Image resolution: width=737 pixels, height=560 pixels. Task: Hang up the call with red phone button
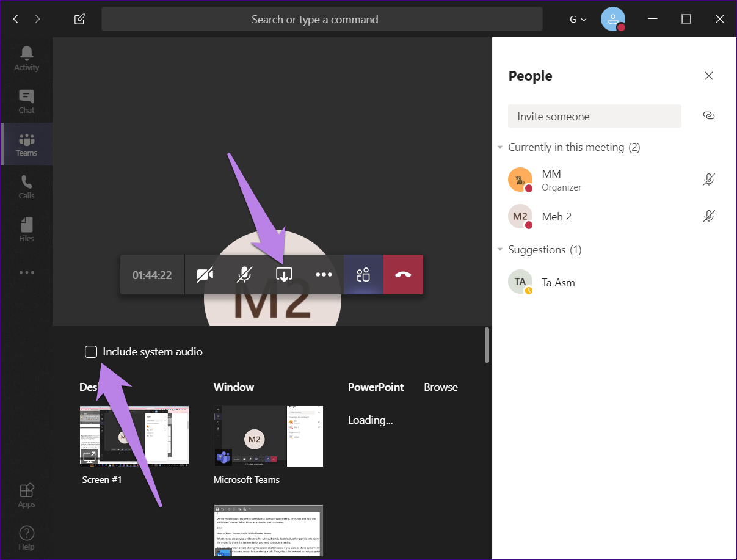[x=403, y=275]
